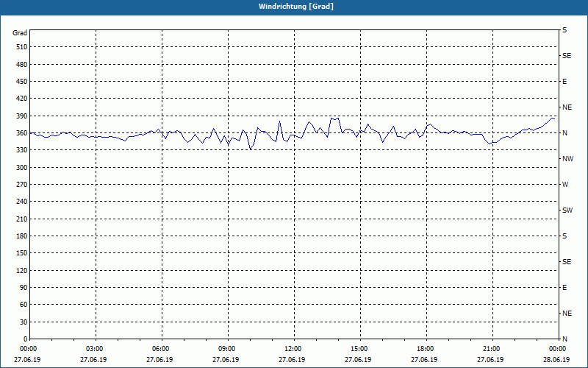The height and width of the screenshot is (368, 588).
Task: Click the S compass label level with 180
Action: point(564,236)
